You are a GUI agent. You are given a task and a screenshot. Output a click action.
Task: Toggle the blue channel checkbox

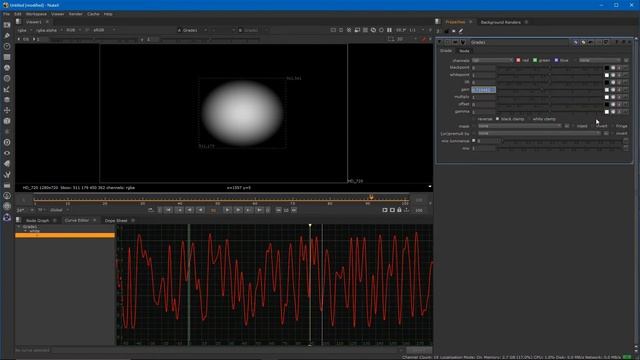(x=556, y=60)
